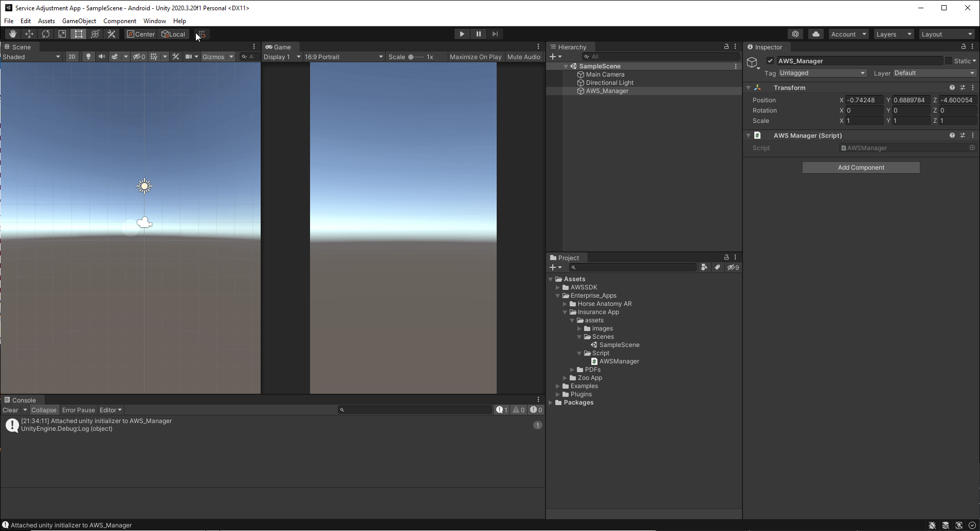Open the Window menu
This screenshot has height=531, width=980.
coord(155,21)
